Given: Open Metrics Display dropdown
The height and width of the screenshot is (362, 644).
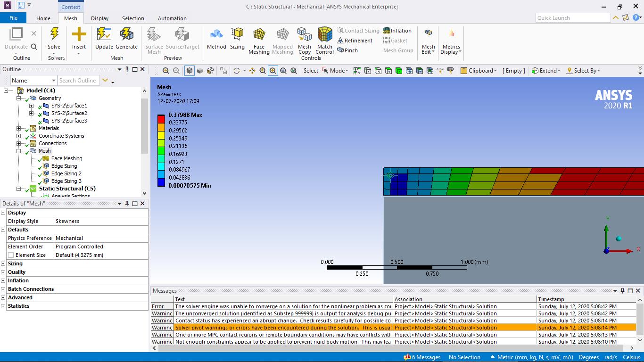Looking at the screenshot, I should point(451,41).
